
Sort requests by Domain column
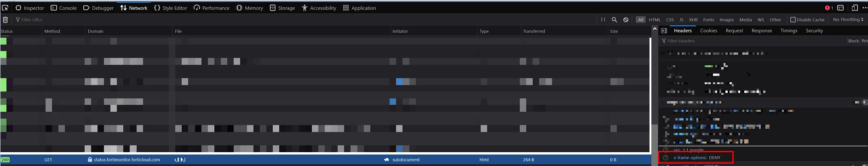129,31
